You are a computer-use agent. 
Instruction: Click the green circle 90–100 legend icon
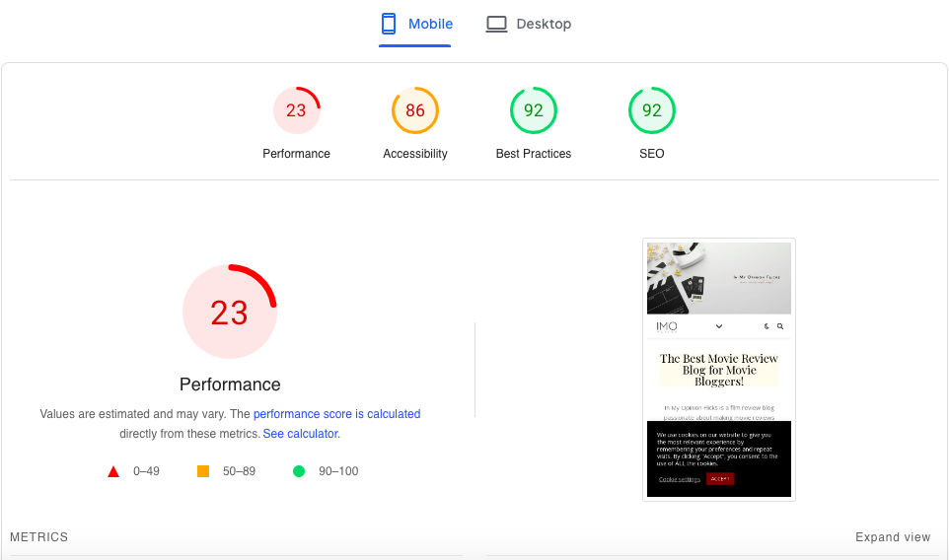pyautogui.click(x=299, y=471)
